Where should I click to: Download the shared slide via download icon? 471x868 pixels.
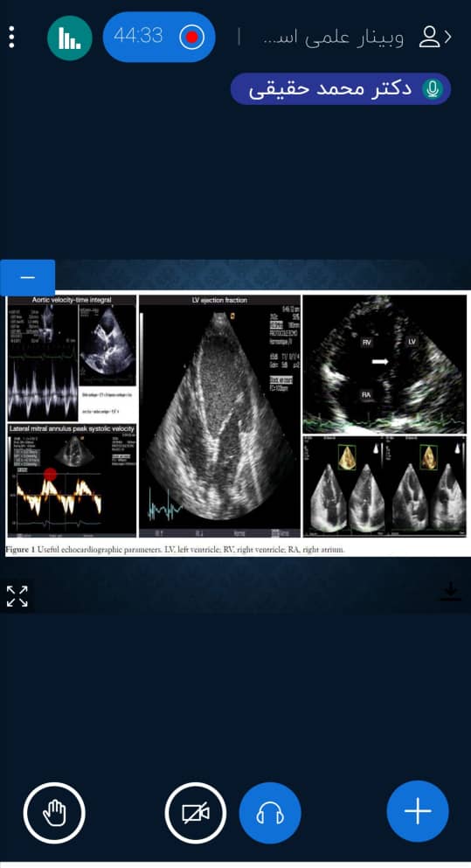[x=451, y=591]
